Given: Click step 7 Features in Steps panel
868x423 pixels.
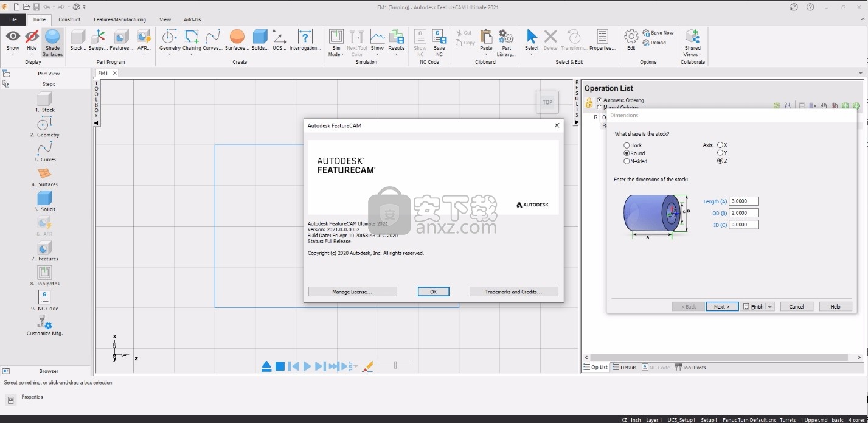Looking at the screenshot, I should pos(45,251).
